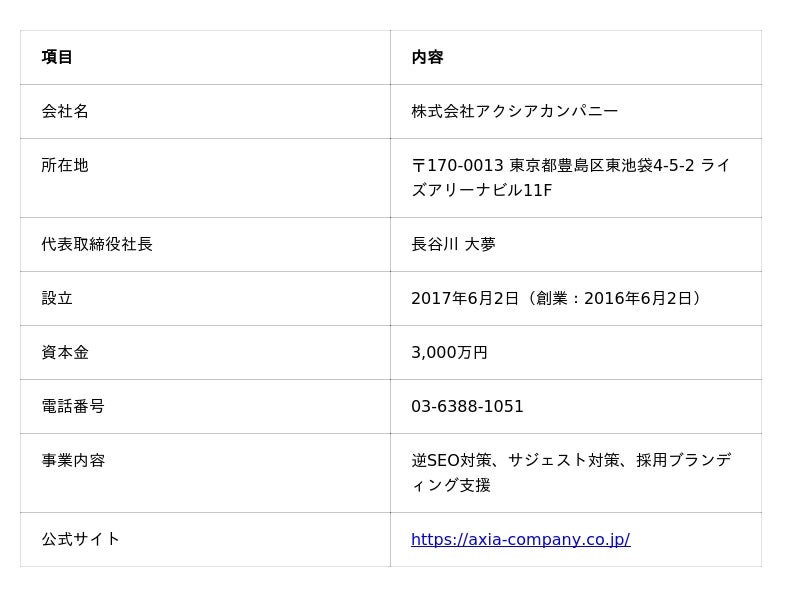Screen dimensions: 800x597
Task: Click the phone number 03-6388-1051
Action: click(x=467, y=406)
